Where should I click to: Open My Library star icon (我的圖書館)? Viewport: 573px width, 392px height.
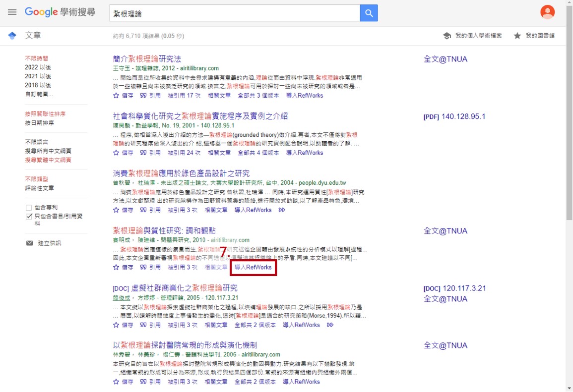(517, 36)
